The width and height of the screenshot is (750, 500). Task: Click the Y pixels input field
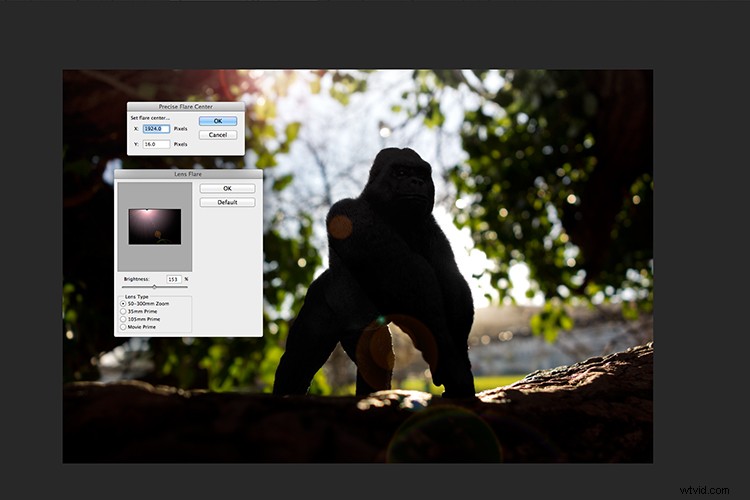(x=156, y=144)
